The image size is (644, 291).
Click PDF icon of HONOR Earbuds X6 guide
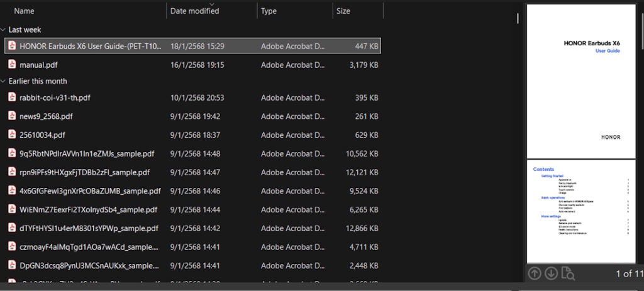pyautogui.click(x=12, y=46)
